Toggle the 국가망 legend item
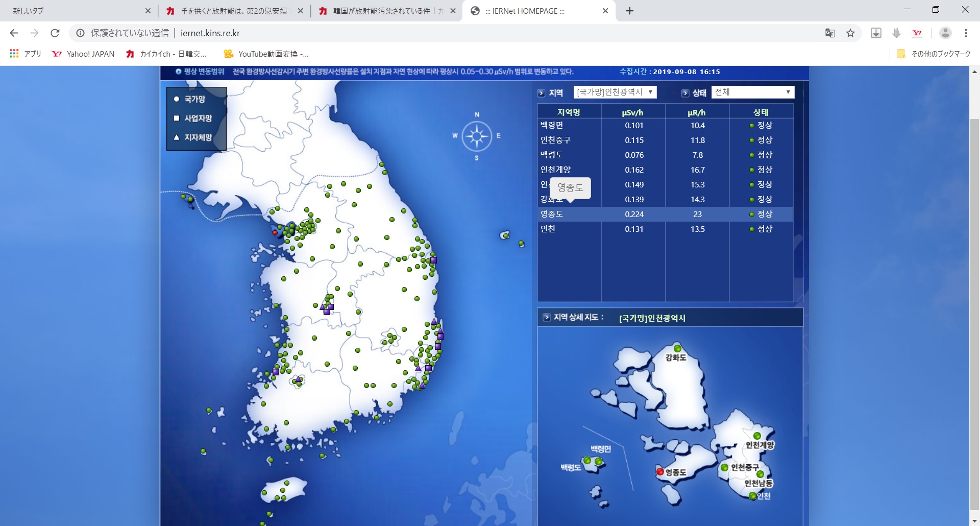 tap(194, 99)
